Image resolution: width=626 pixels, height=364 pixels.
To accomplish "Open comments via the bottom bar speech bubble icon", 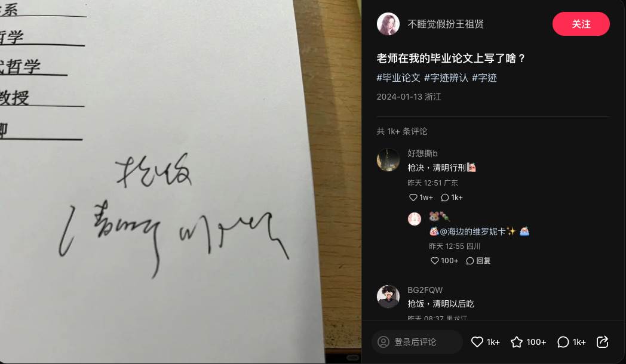I will pyautogui.click(x=563, y=342).
